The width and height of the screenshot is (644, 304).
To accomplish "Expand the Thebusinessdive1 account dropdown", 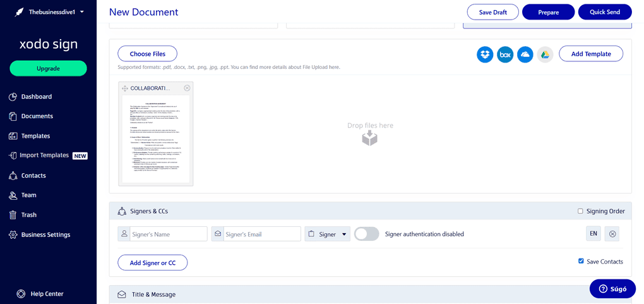I will click(x=57, y=12).
